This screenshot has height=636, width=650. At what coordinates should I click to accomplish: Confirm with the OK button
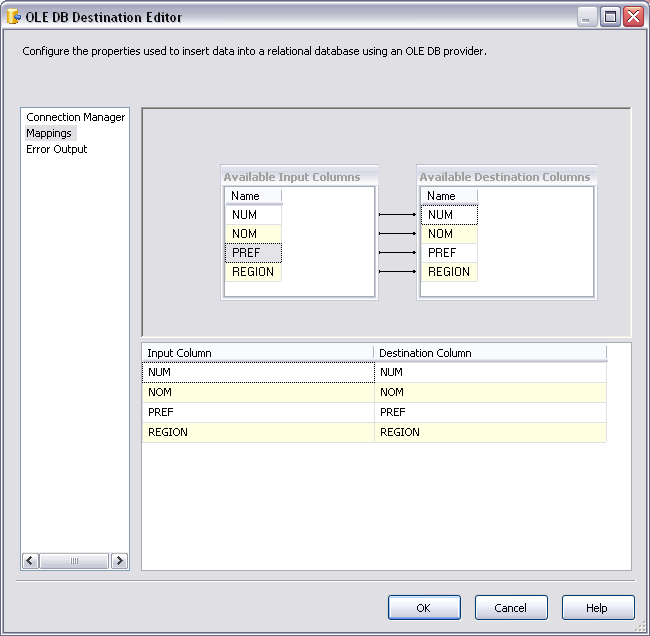424,608
